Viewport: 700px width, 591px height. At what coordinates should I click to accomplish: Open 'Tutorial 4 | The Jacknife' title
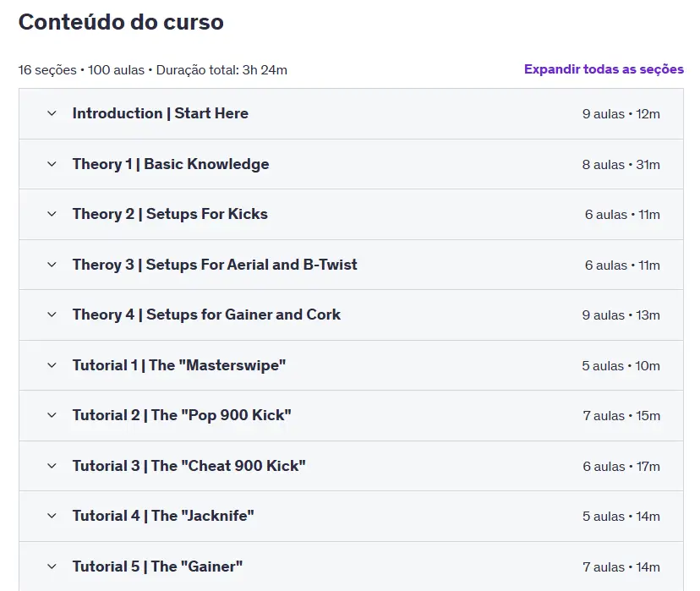tap(163, 516)
